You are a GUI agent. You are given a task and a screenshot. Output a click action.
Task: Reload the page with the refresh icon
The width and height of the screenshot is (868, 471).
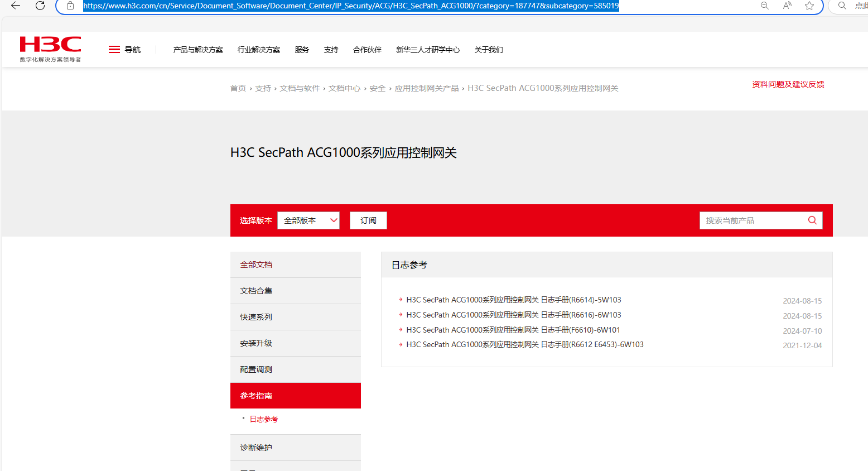[40, 6]
